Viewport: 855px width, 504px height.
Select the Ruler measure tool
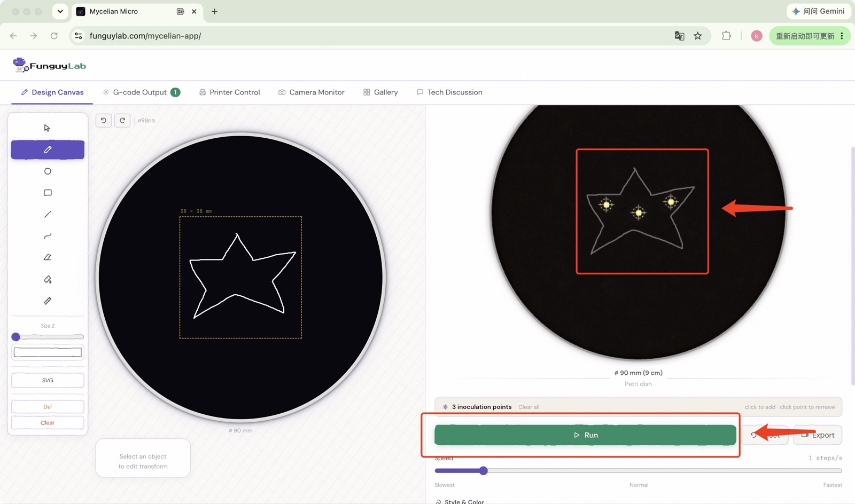click(x=48, y=301)
